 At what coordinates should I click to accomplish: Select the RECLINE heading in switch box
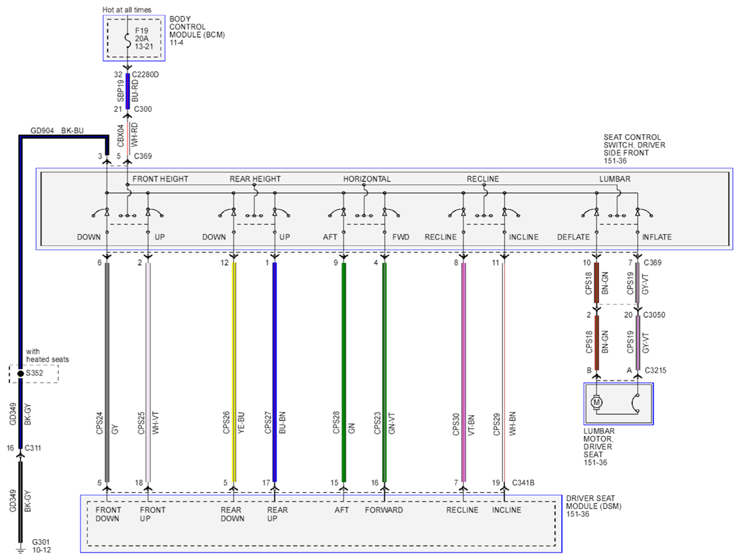pyautogui.click(x=483, y=179)
